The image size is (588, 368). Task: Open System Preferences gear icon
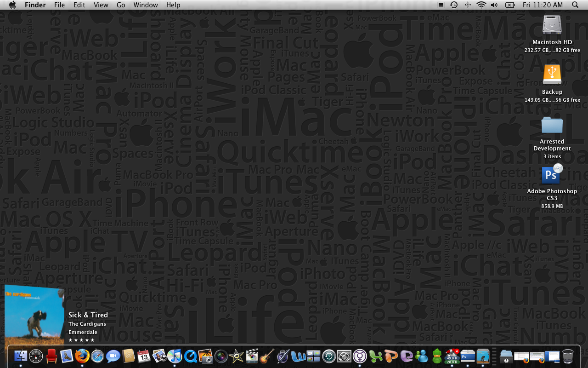tap(344, 356)
